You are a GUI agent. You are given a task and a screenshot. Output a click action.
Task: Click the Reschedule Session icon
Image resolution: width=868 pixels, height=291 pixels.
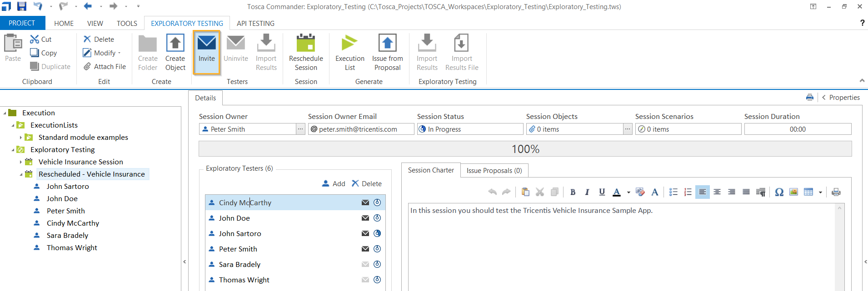[x=306, y=44]
